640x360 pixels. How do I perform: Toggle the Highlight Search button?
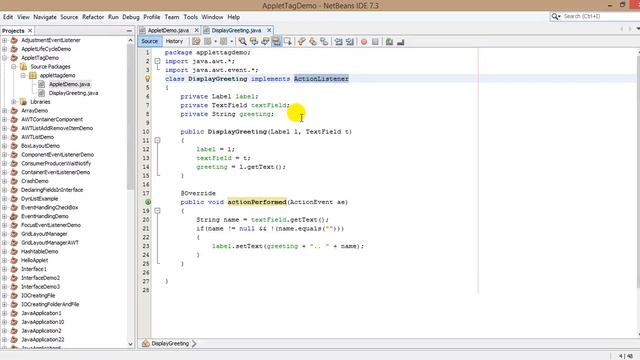276,41
